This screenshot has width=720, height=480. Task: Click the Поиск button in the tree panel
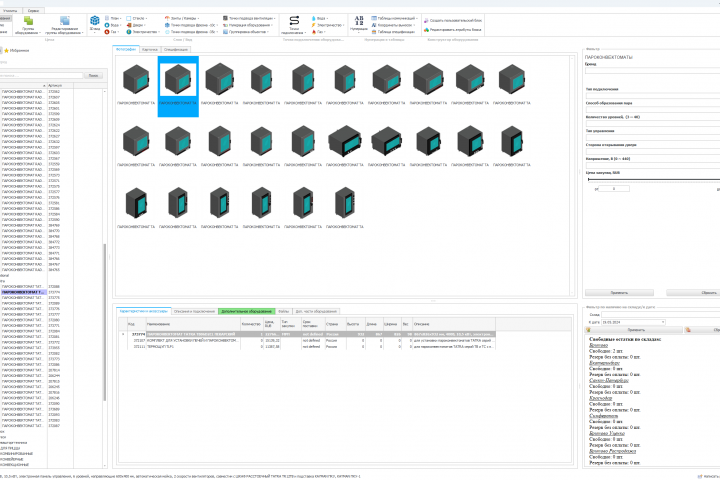(x=93, y=75)
